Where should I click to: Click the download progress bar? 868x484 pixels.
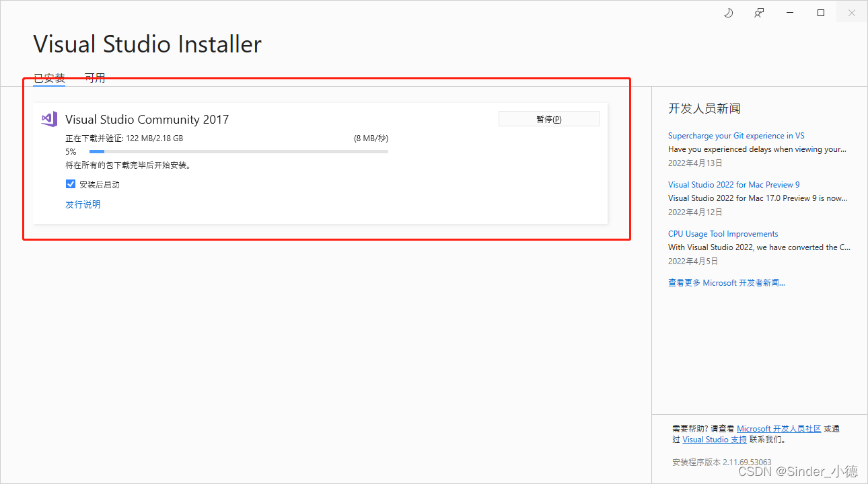click(x=239, y=152)
